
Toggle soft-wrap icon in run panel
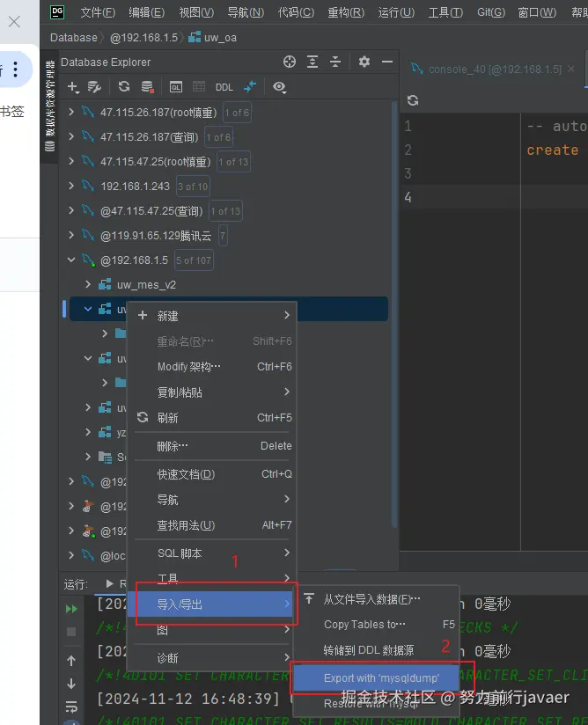pyautogui.click(x=71, y=706)
